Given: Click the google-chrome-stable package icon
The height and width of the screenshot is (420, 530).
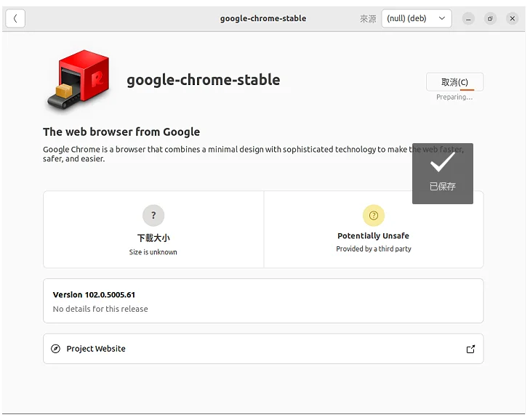Looking at the screenshot, I should [79, 80].
